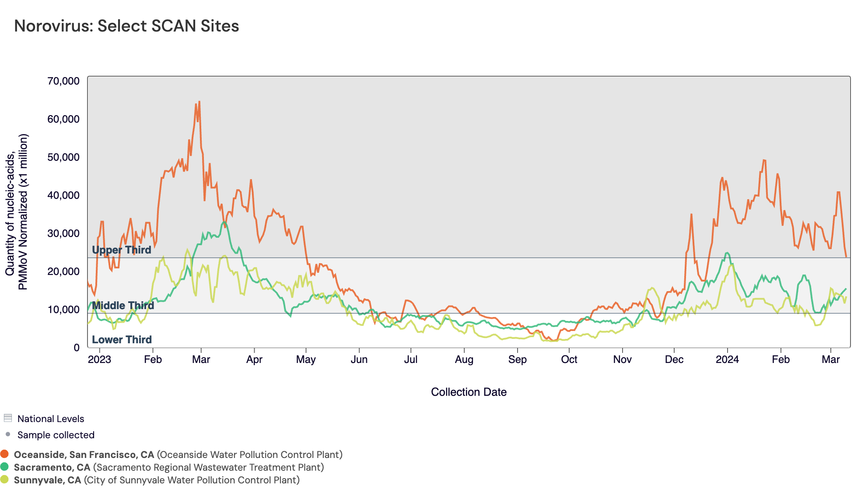Screen dimensions: 868x493
Task: Click the Sample collected legend text
Action: click(x=56, y=435)
